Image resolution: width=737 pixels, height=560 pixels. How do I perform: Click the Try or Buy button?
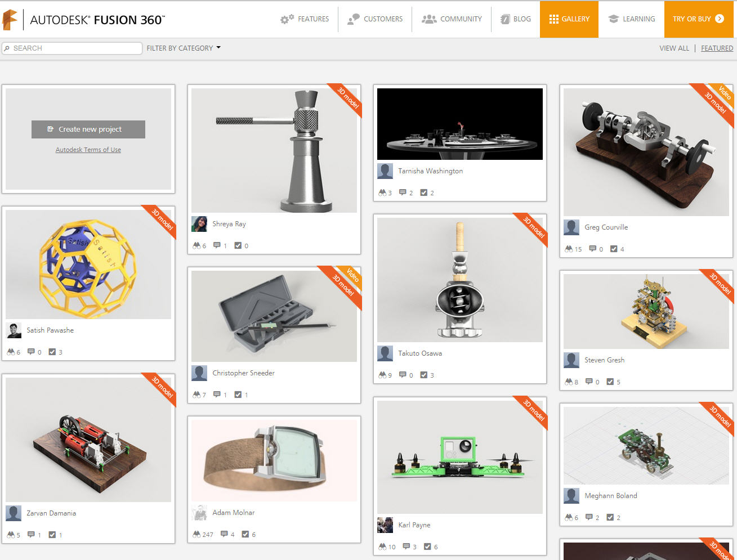point(698,19)
